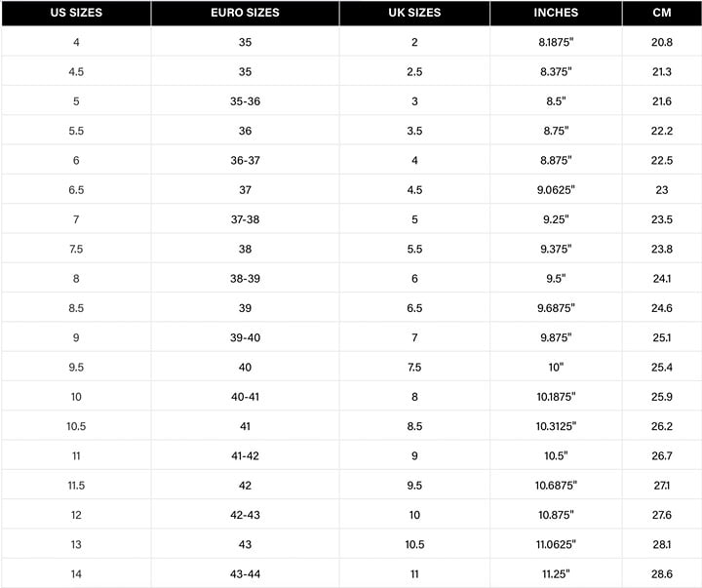
Task: Select the Euro size 41-42 cell
Action: [245, 456]
